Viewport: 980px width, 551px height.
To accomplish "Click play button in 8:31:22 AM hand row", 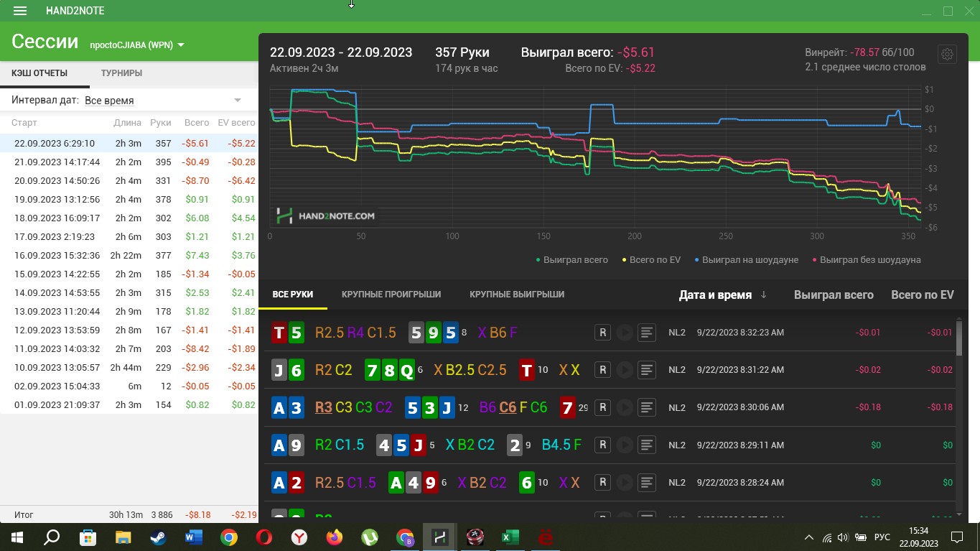I will tap(625, 370).
